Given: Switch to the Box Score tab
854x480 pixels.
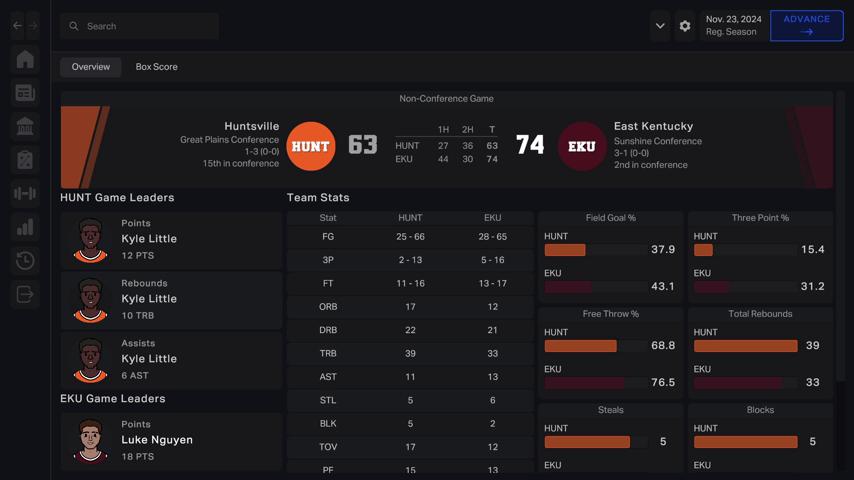Looking at the screenshot, I should click(x=157, y=67).
